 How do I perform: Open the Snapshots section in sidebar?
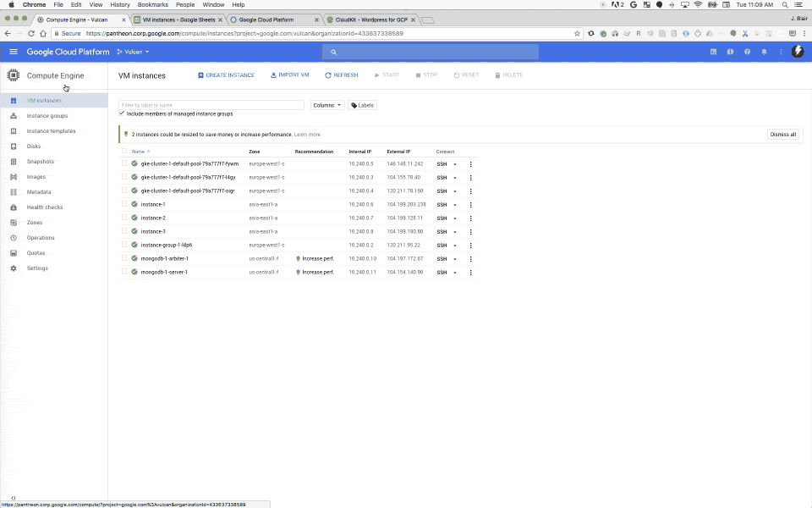41,162
